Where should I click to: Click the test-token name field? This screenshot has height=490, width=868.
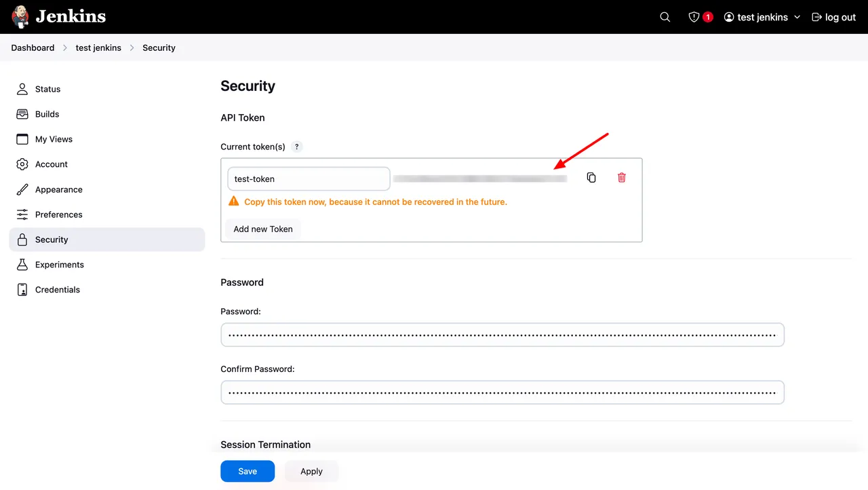pos(309,178)
